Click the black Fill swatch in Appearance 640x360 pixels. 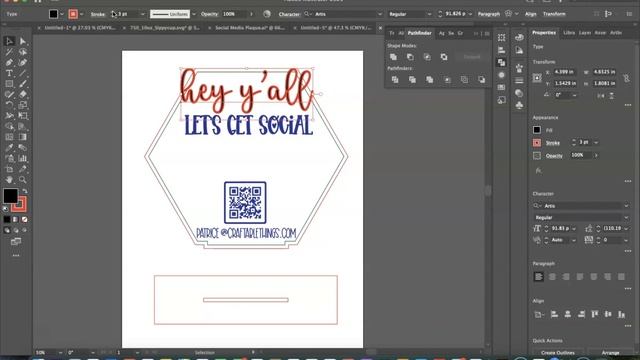click(537, 130)
